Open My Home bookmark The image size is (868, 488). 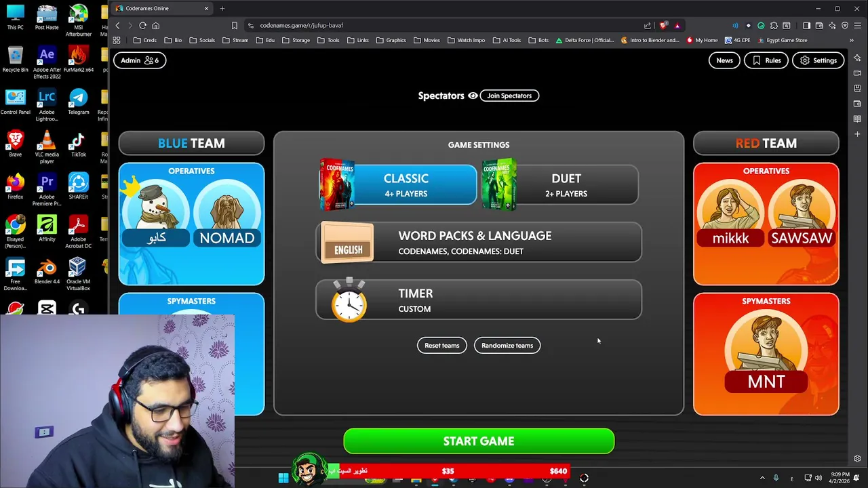tap(702, 40)
